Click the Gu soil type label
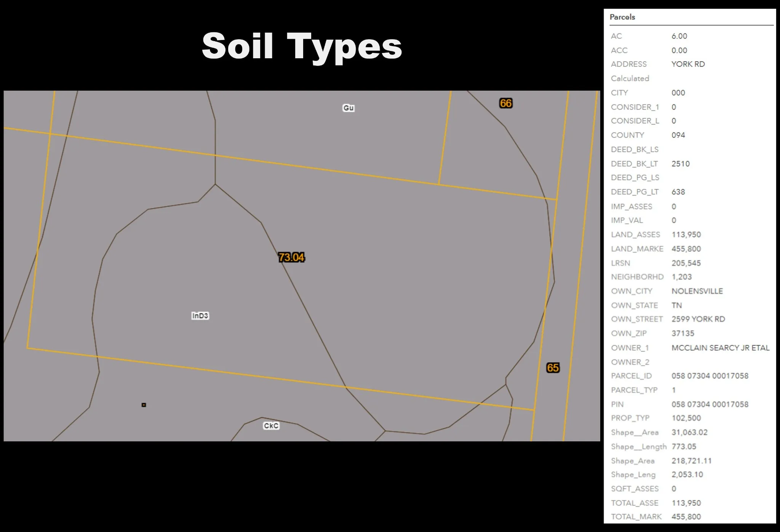This screenshot has width=780, height=532. point(348,108)
